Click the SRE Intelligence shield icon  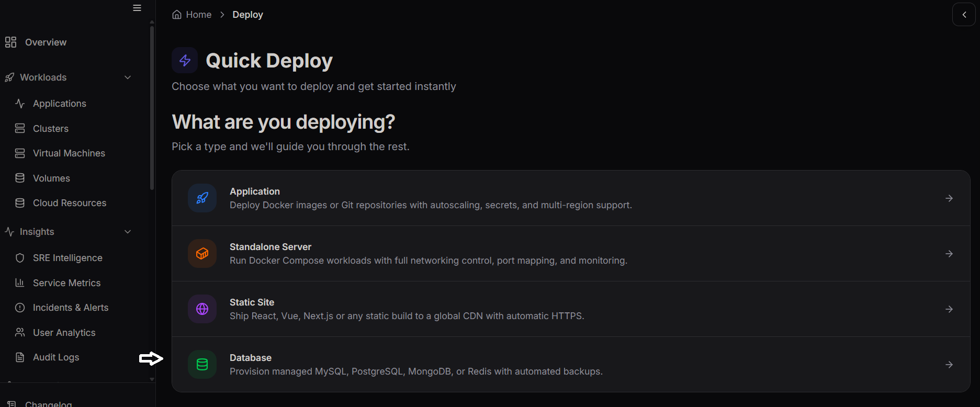click(x=20, y=258)
